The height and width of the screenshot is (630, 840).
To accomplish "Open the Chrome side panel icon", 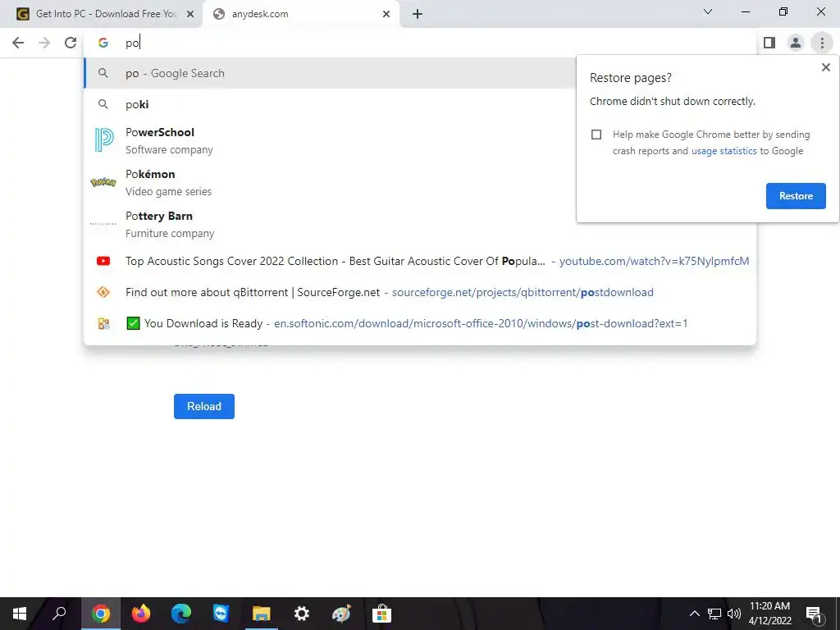I will click(x=769, y=43).
